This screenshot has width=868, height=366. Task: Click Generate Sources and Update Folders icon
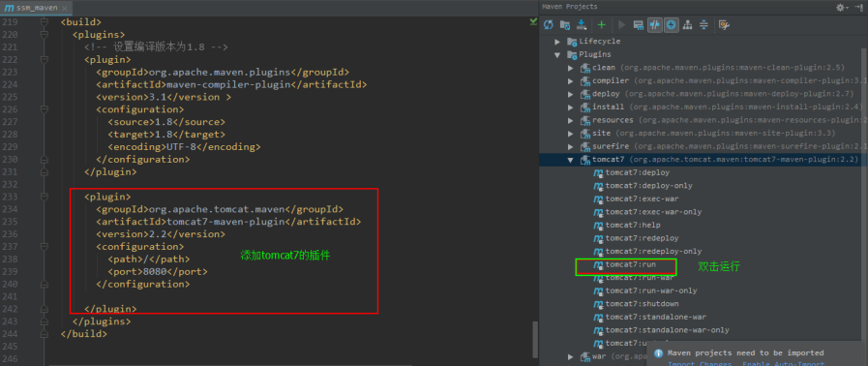[565, 24]
